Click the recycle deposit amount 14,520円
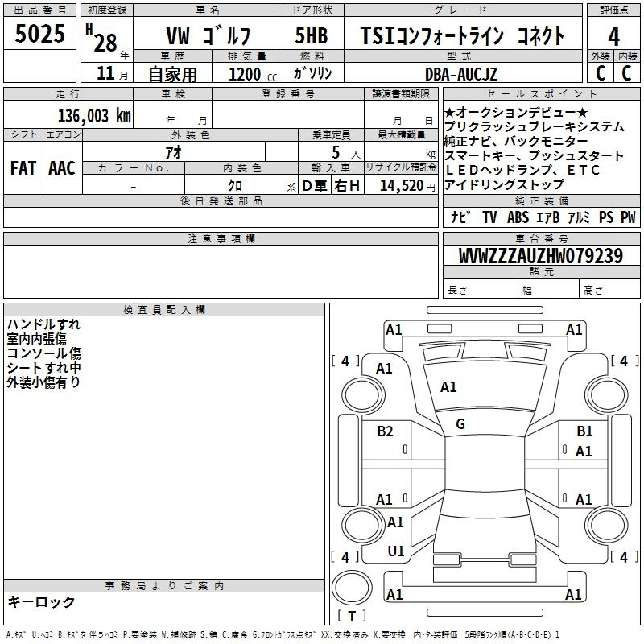The width and height of the screenshot is (644, 644). click(400, 186)
